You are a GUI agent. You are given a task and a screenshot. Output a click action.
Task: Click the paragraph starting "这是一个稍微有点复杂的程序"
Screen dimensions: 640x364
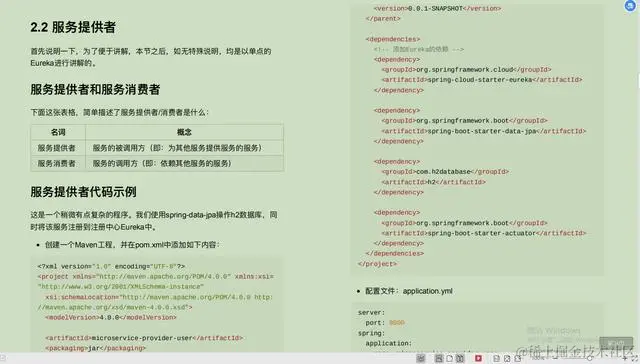[x=154, y=221]
